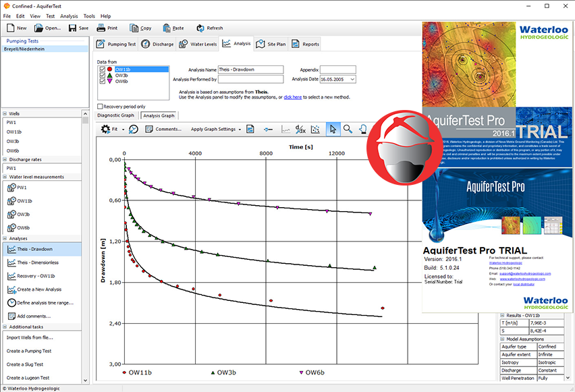This screenshot has width=575, height=392.
Task: Open the Help menu
Action: [x=105, y=16]
